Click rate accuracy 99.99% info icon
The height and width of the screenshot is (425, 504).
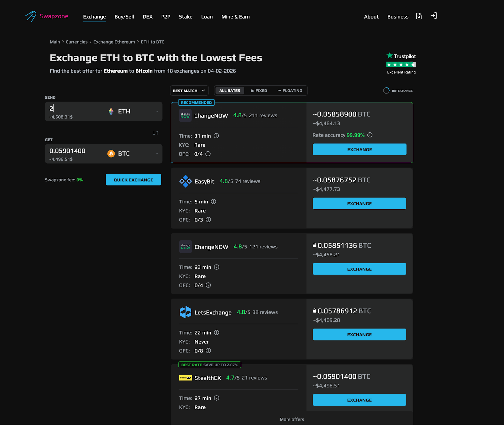370,135
